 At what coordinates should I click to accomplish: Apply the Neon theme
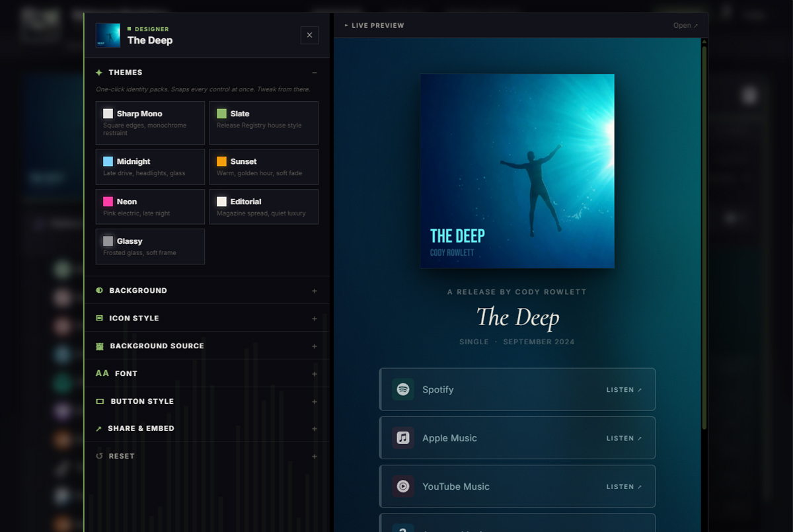150,207
